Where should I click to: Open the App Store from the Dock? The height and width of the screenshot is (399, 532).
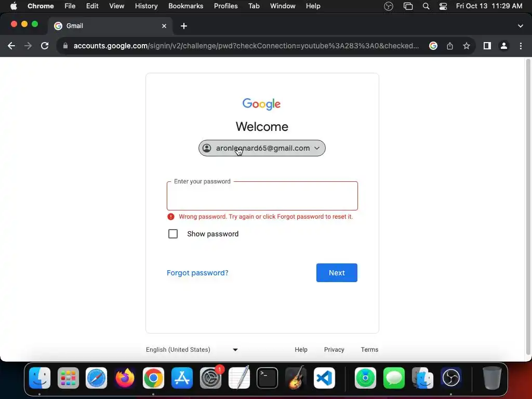click(x=182, y=378)
